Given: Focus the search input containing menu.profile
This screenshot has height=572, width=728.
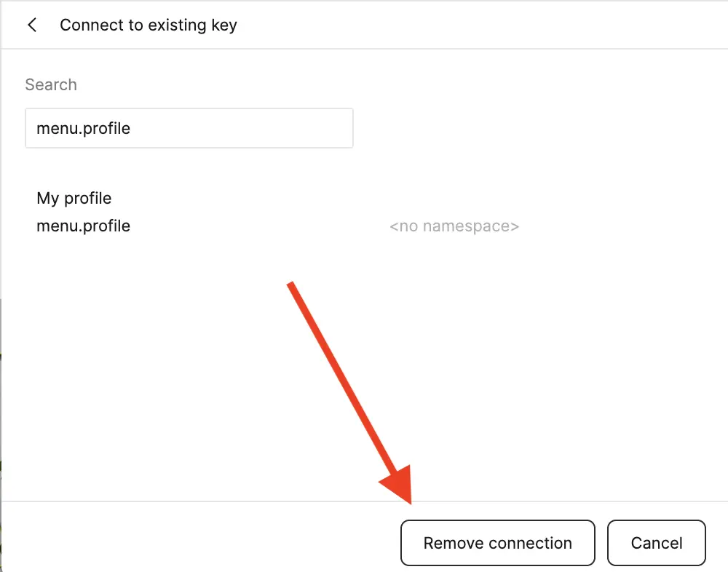Looking at the screenshot, I should coord(189,129).
